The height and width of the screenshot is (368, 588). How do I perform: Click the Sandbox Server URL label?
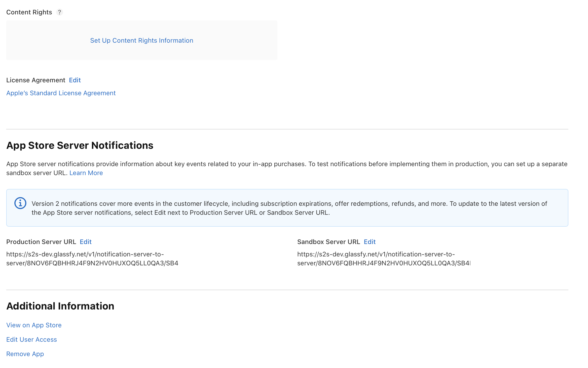pyautogui.click(x=328, y=242)
